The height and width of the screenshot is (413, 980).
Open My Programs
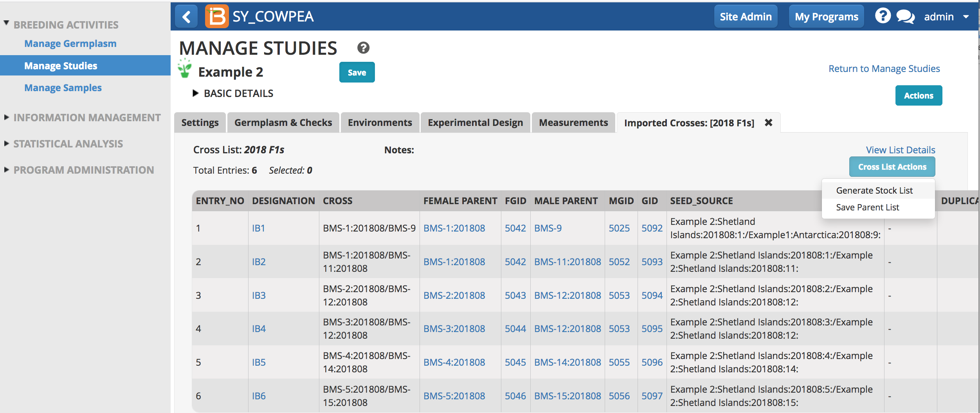click(x=827, y=16)
